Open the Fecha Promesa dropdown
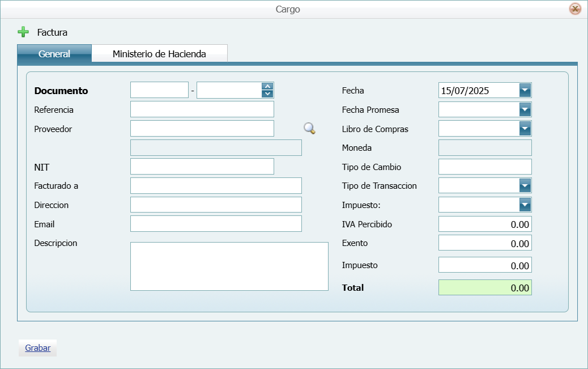 [525, 109]
